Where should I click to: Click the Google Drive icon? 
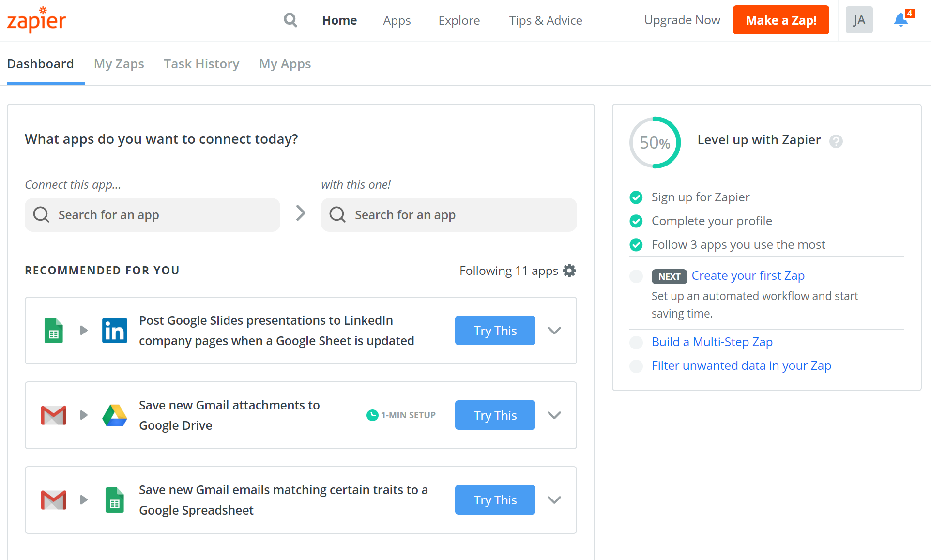[x=115, y=415]
